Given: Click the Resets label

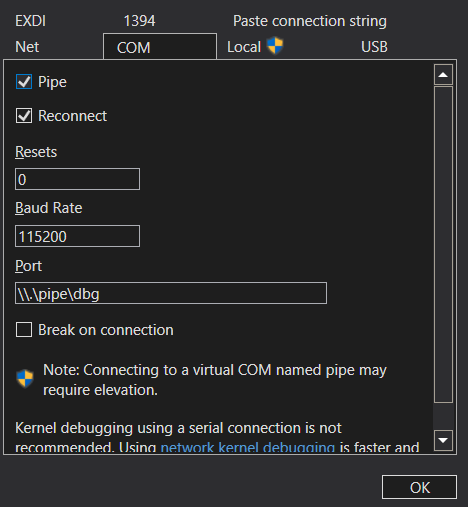Looking at the screenshot, I should (x=36, y=152).
